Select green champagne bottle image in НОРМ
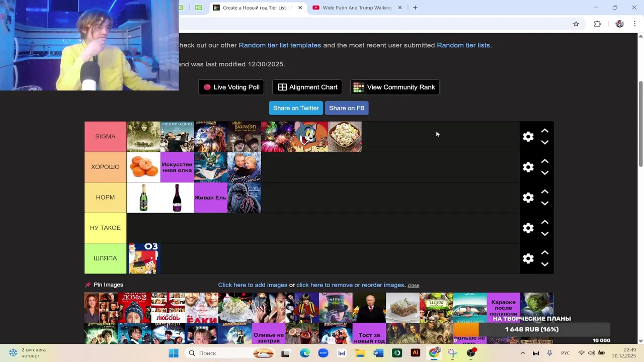Screen dimensions: 644x362 click(143, 198)
